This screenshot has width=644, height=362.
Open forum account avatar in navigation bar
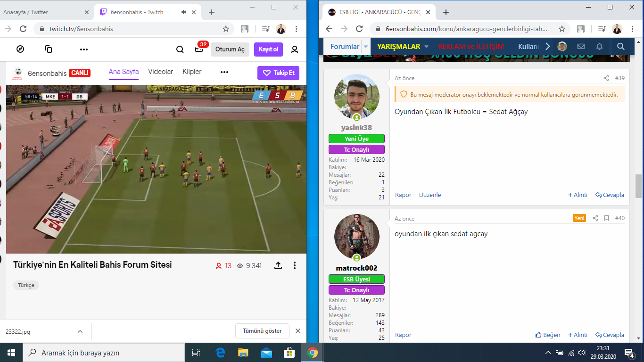(x=562, y=46)
